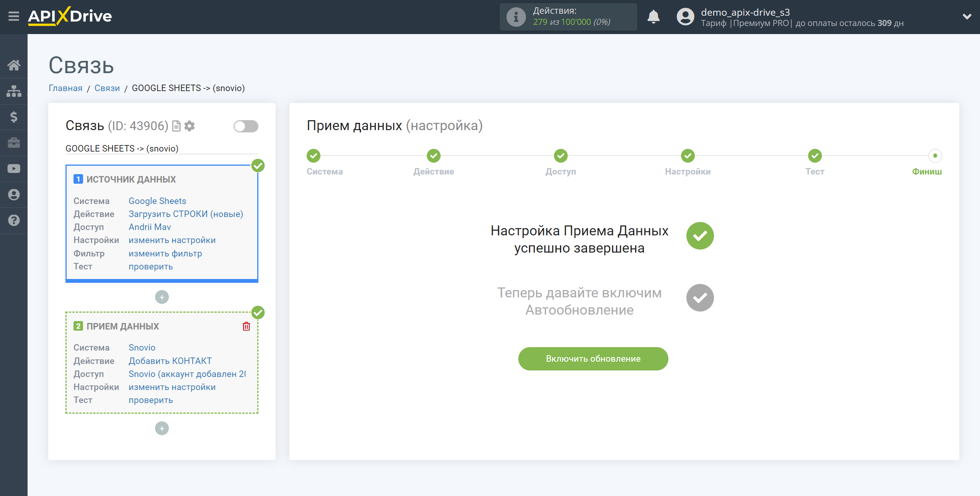Go to the Финиш step
The height and width of the screenshot is (496, 980).
(935, 156)
